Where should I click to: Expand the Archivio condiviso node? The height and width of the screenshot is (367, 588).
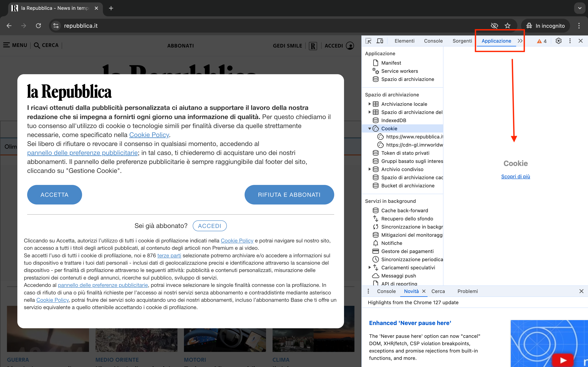370,169
